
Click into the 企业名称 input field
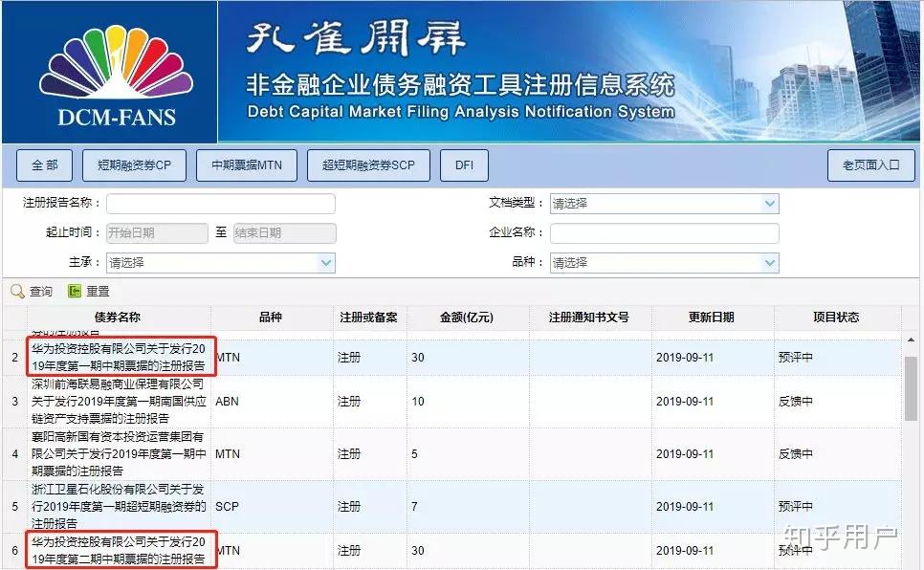pos(664,232)
